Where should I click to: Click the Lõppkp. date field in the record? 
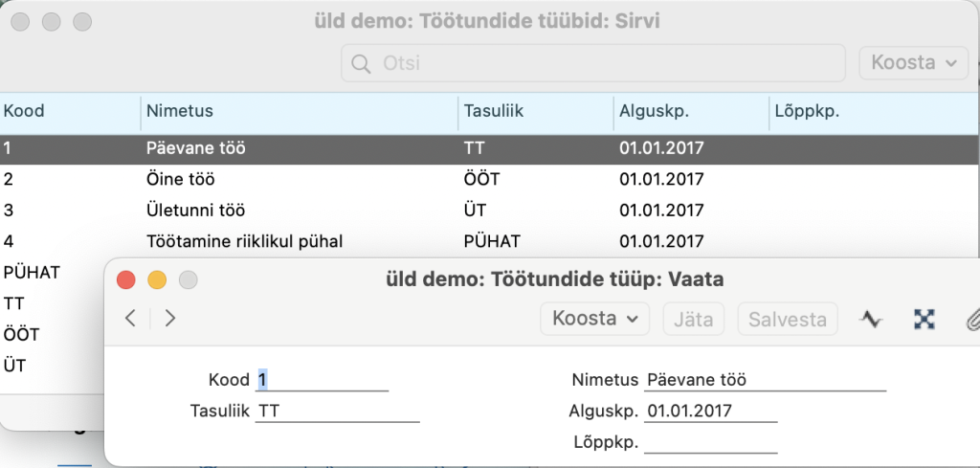pyautogui.click(x=710, y=442)
